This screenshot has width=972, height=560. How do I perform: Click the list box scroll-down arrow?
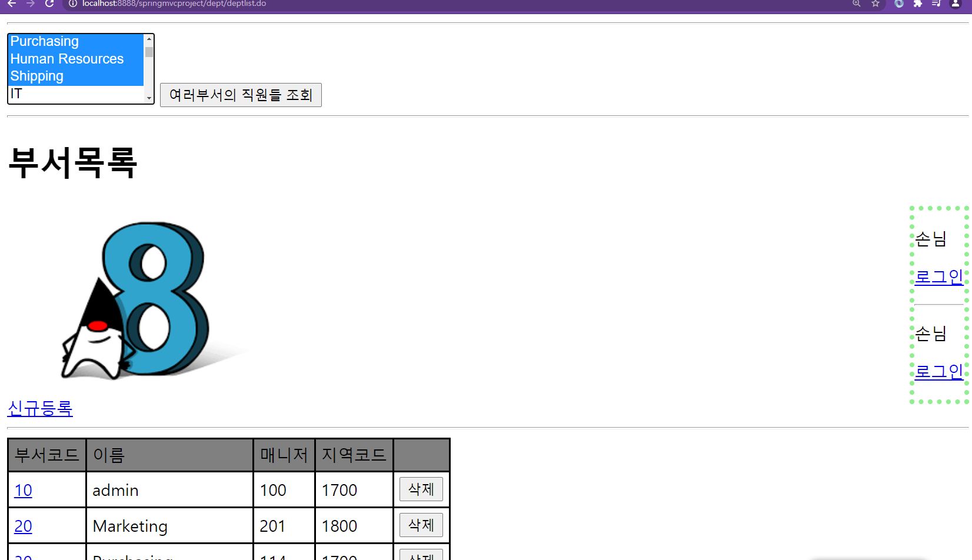click(x=149, y=98)
